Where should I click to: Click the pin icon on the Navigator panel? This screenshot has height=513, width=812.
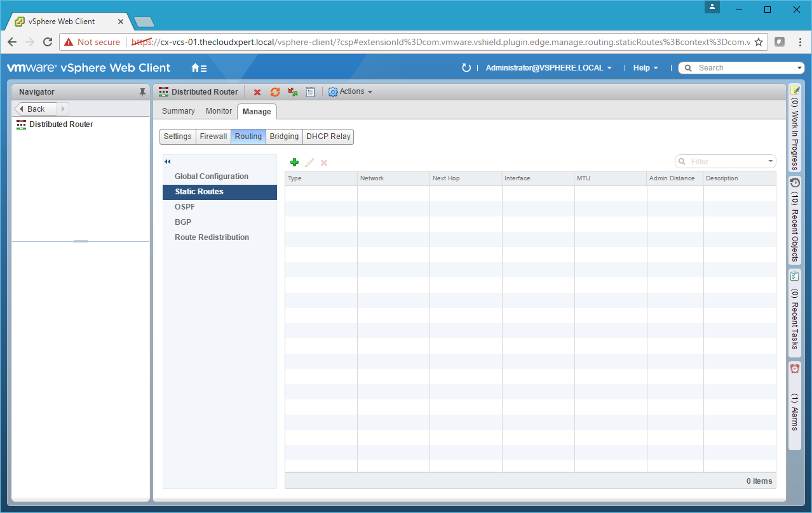click(x=142, y=92)
